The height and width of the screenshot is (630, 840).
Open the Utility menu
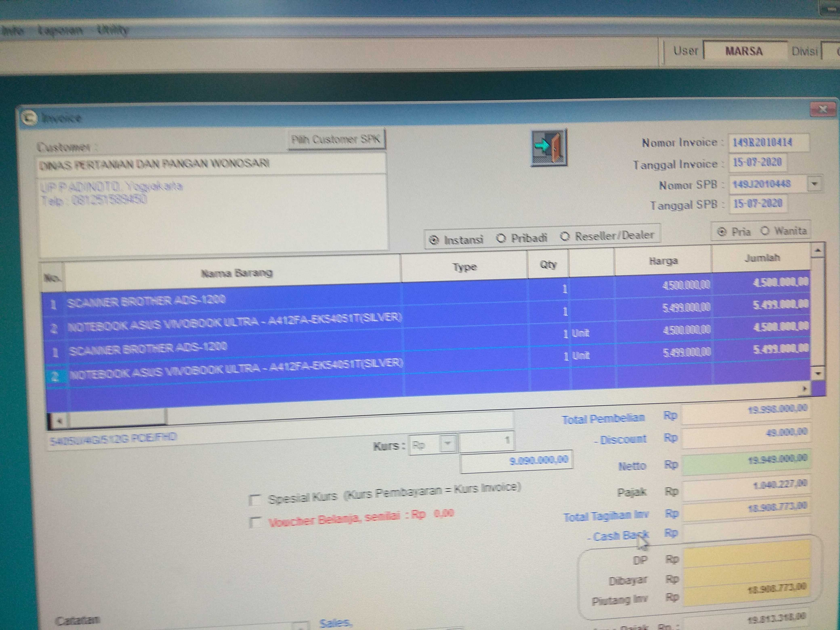[112, 30]
